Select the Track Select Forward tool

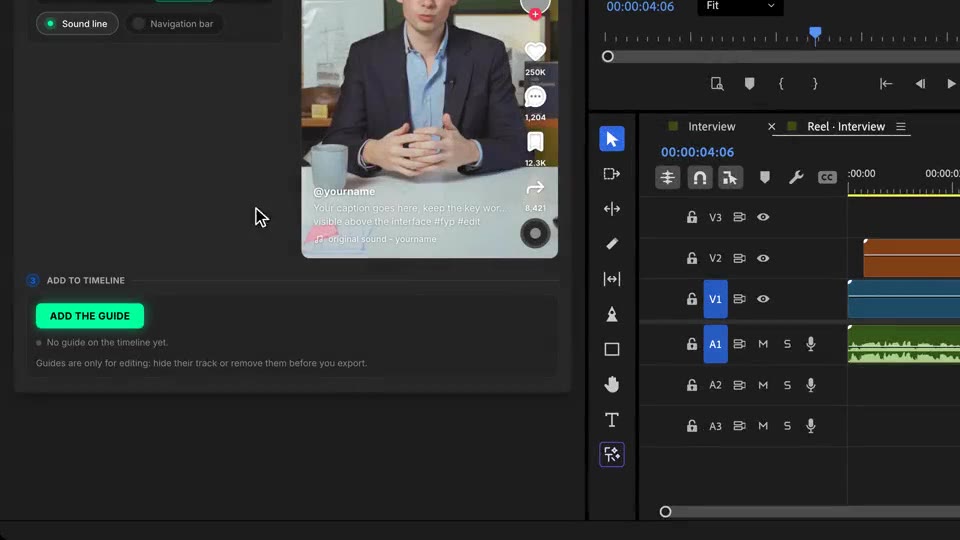[612, 174]
